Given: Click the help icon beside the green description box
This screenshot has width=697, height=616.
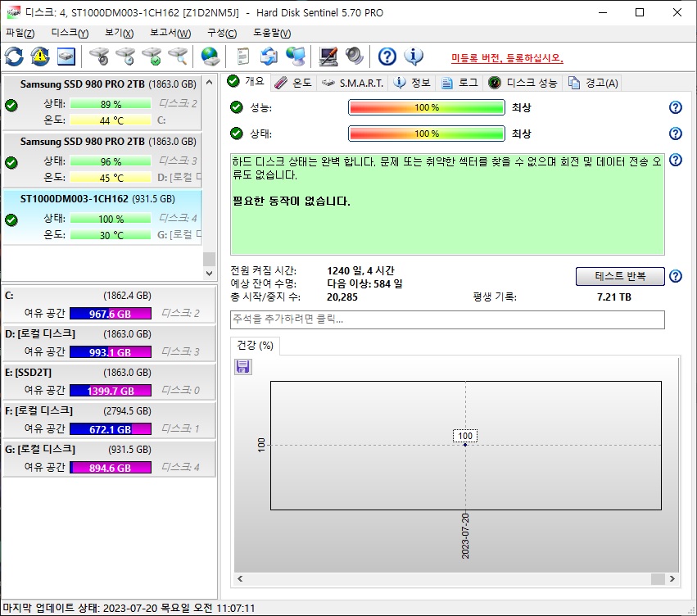Looking at the screenshot, I should (675, 160).
